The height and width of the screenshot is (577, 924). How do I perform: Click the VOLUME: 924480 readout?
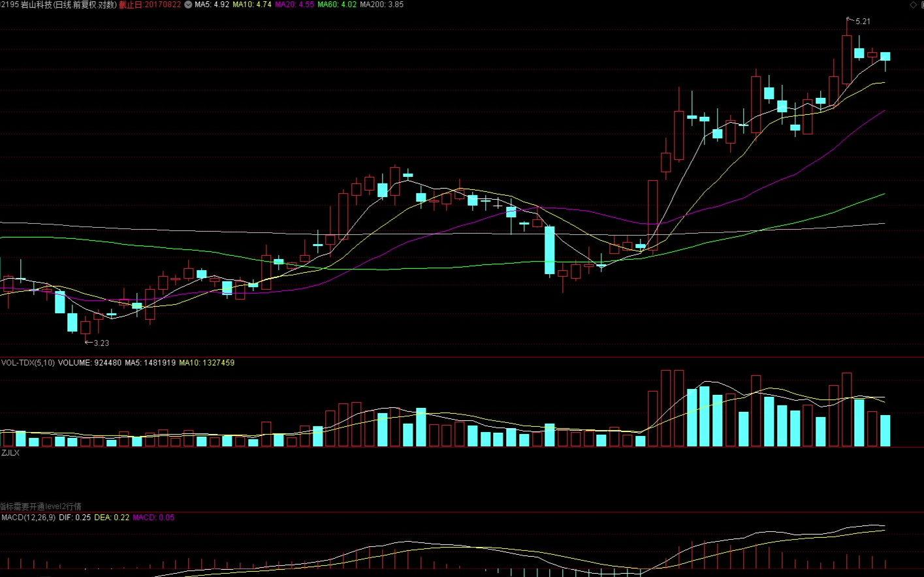(x=89, y=363)
